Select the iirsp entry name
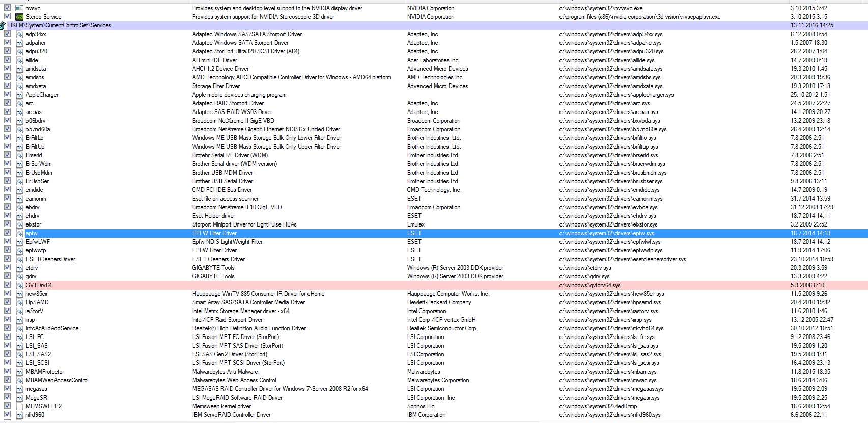Viewport: 868px width, 423px height. point(31,320)
